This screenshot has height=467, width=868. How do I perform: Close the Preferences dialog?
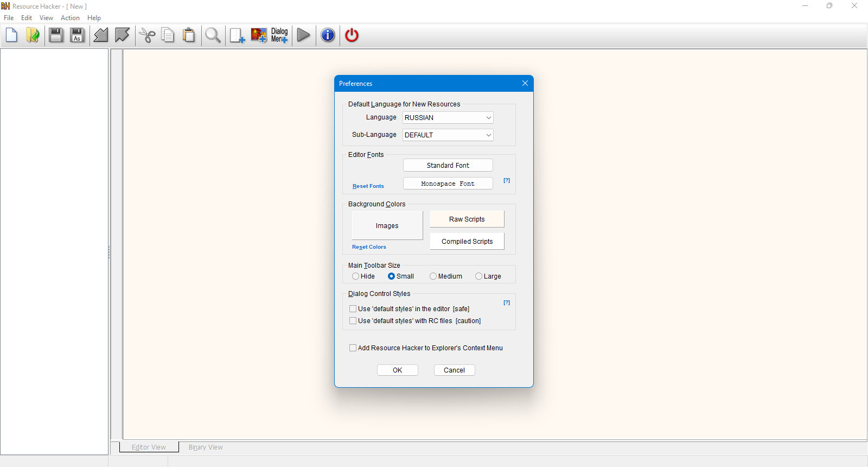pyautogui.click(x=525, y=83)
